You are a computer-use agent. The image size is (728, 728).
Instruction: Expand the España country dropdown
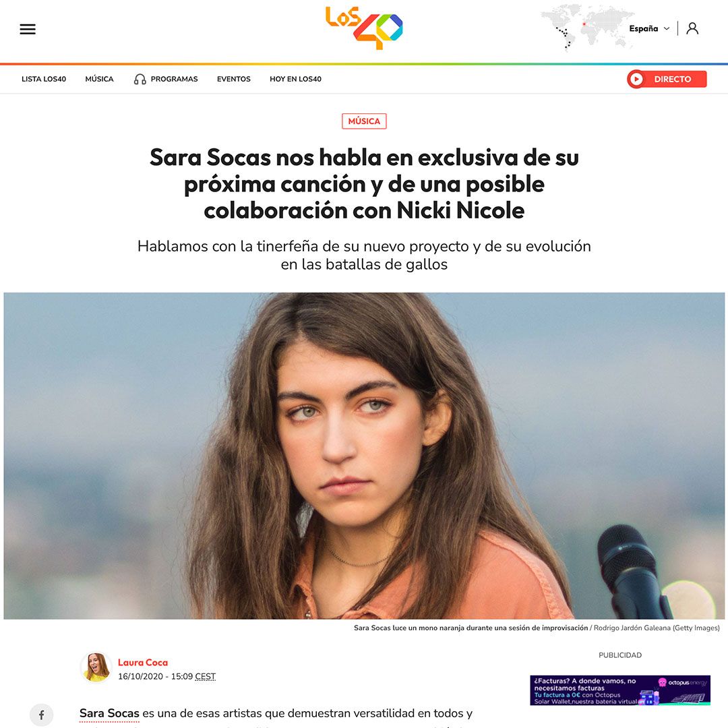pos(649,28)
